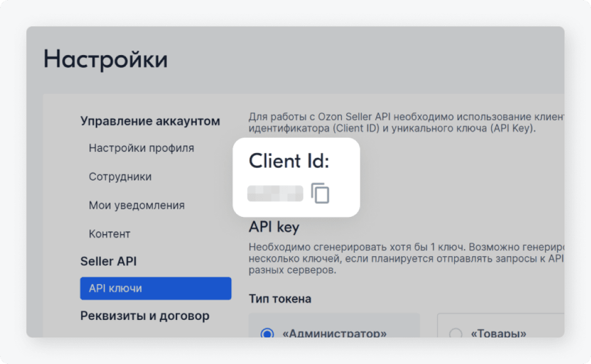Click the «Товары» option label text

tap(499, 333)
